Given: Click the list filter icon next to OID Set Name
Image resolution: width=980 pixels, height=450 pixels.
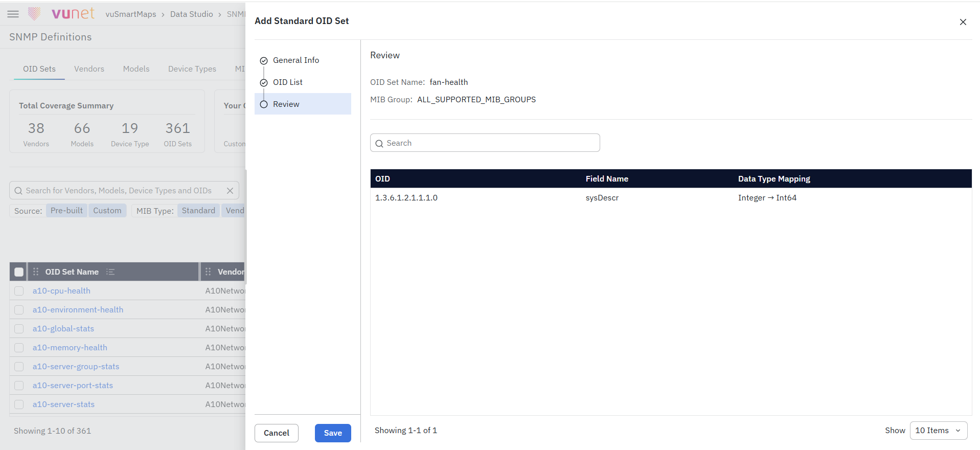Looking at the screenshot, I should (110, 272).
